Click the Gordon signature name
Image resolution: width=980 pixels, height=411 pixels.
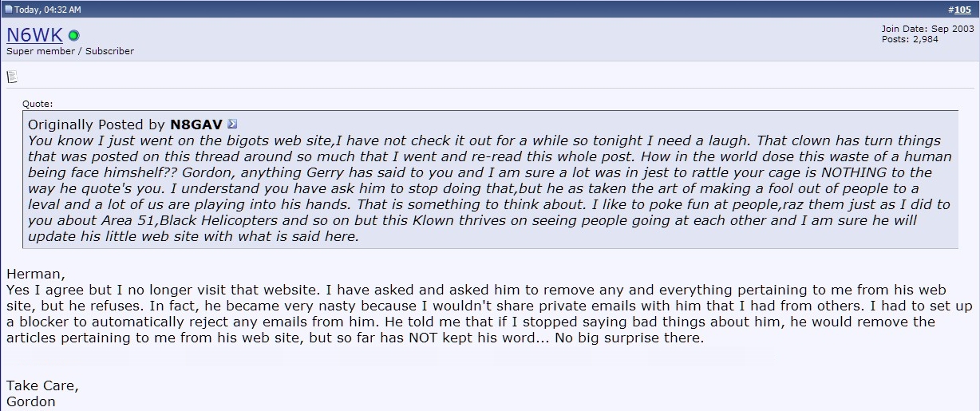click(x=31, y=401)
